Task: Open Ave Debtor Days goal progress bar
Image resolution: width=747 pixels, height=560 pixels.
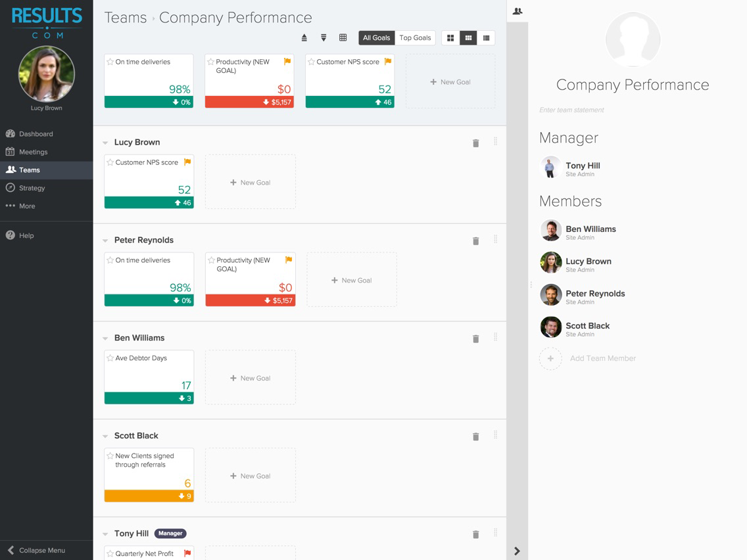Action: click(149, 398)
